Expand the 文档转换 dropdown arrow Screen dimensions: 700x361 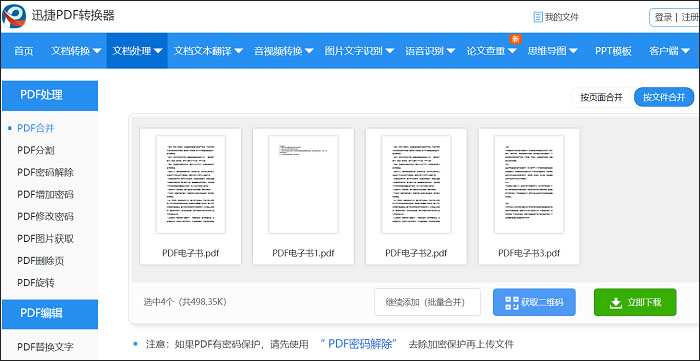tap(97, 51)
